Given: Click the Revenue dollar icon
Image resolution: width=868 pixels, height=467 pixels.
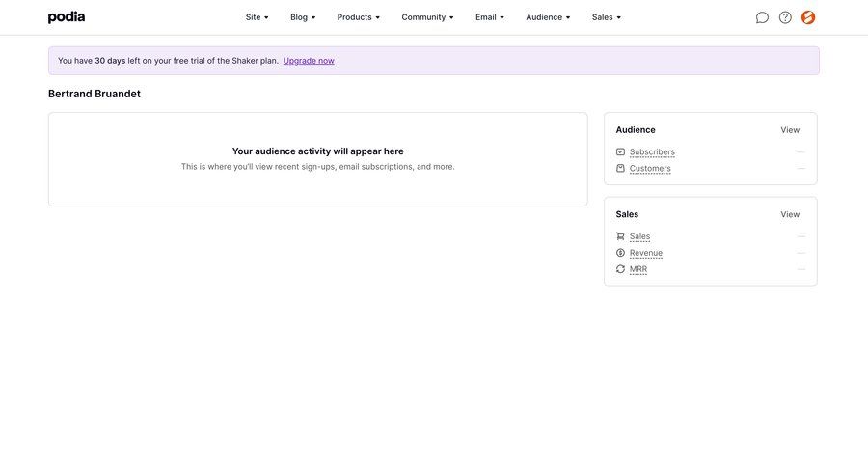Looking at the screenshot, I should pyautogui.click(x=620, y=253).
